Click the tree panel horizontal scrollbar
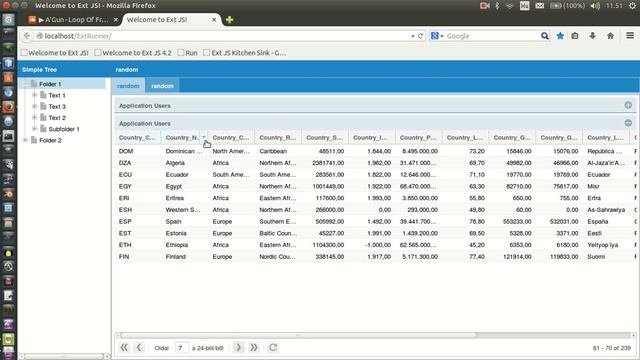This screenshot has width=640, height=360. click(64, 356)
